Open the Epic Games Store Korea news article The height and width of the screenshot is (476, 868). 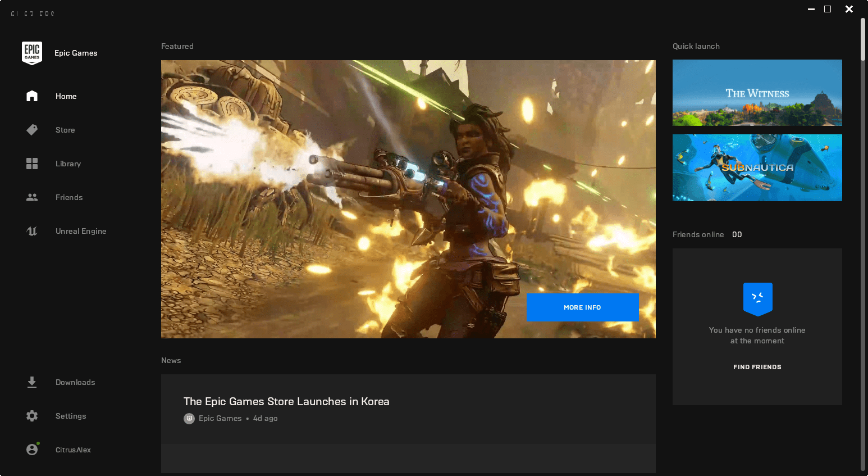(286, 402)
